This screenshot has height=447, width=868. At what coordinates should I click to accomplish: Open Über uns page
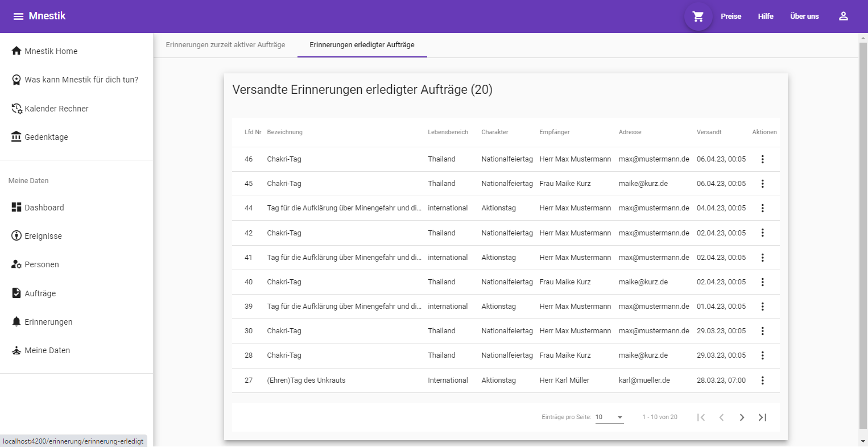pyautogui.click(x=804, y=16)
